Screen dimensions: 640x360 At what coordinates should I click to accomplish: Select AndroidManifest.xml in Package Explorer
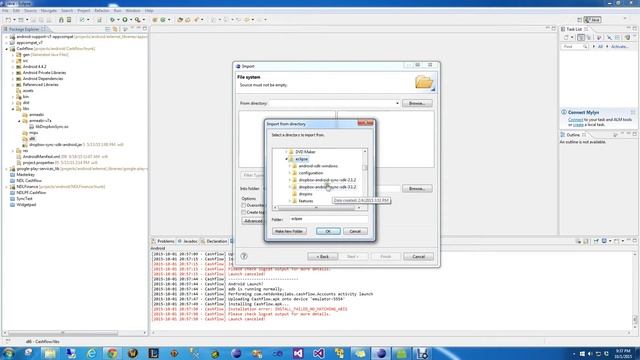(41, 157)
